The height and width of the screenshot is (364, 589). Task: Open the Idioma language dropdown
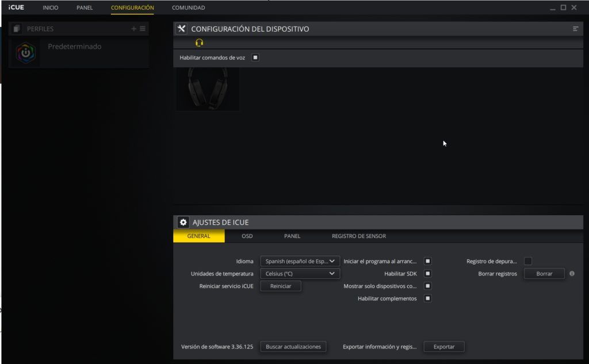point(300,261)
